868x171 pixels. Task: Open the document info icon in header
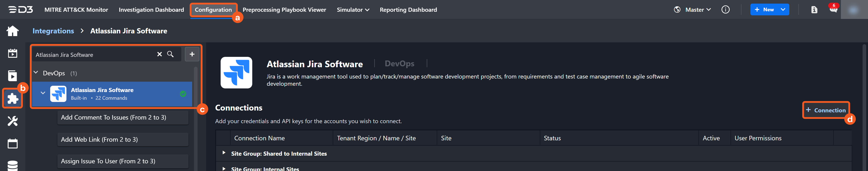tap(814, 10)
